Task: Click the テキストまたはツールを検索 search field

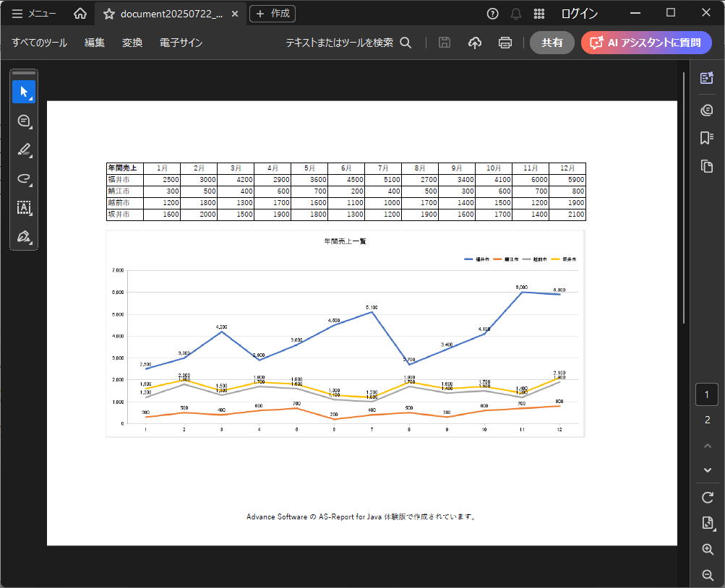Action: [x=340, y=43]
